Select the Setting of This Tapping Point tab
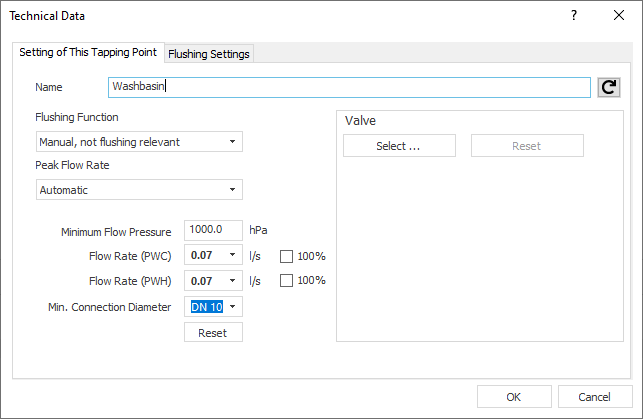The width and height of the screenshot is (643, 419). [88, 52]
